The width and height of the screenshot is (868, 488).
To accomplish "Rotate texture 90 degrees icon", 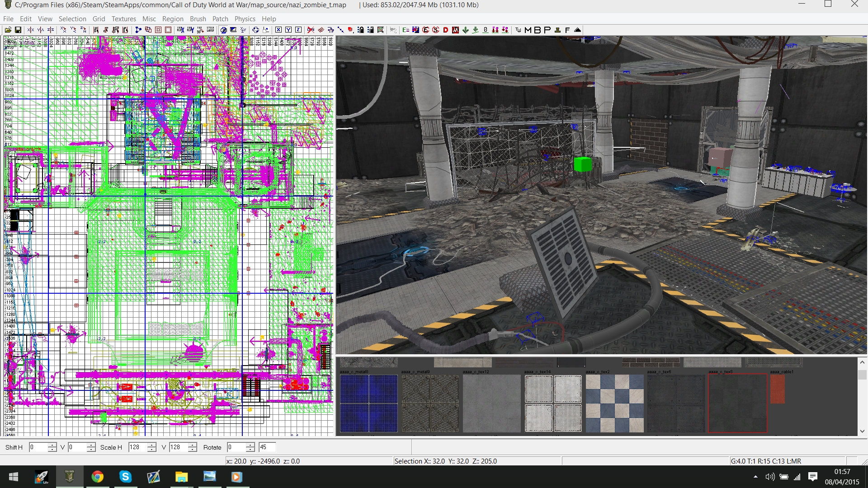I will click(200, 30).
